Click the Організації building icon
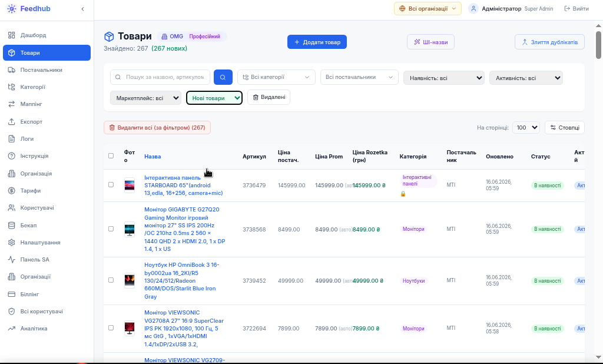This screenshot has height=364, width=603. pos(12,277)
